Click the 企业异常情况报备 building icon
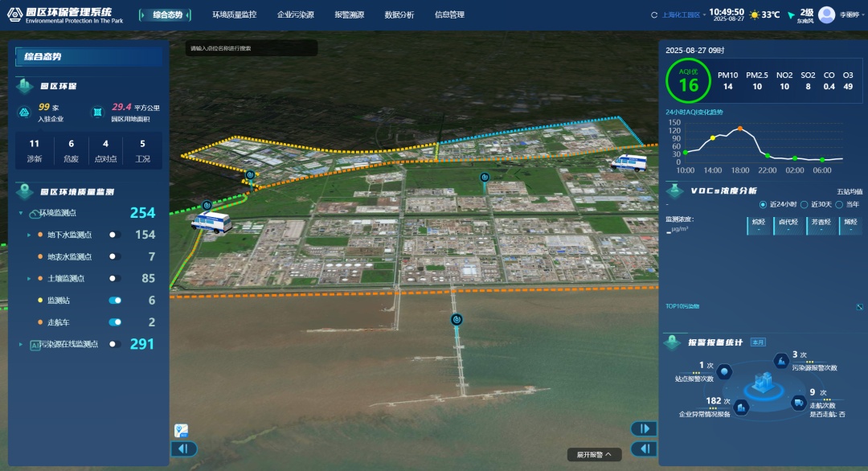Viewport: 868px width, 471px height. click(741, 408)
